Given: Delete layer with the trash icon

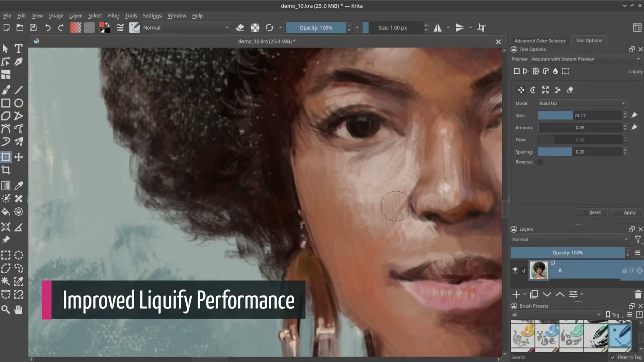Looking at the screenshot, I should (638, 294).
